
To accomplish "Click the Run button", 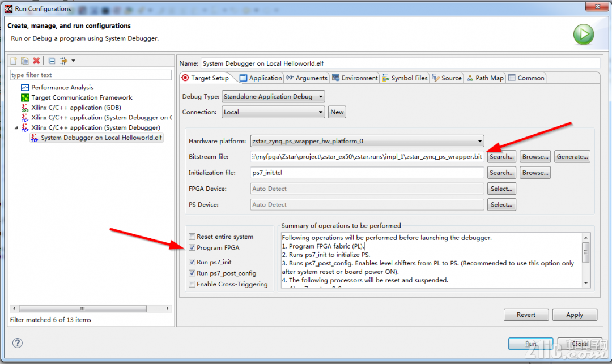I will tap(530, 344).
